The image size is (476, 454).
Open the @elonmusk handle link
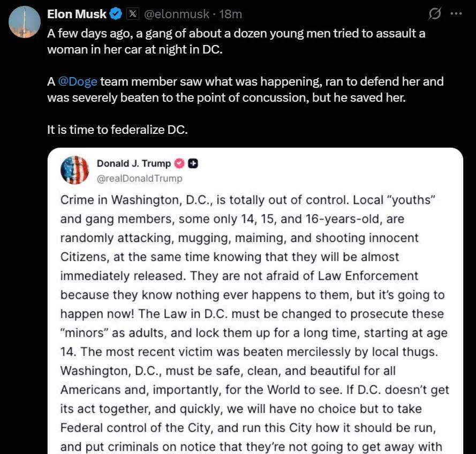click(x=177, y=14)
